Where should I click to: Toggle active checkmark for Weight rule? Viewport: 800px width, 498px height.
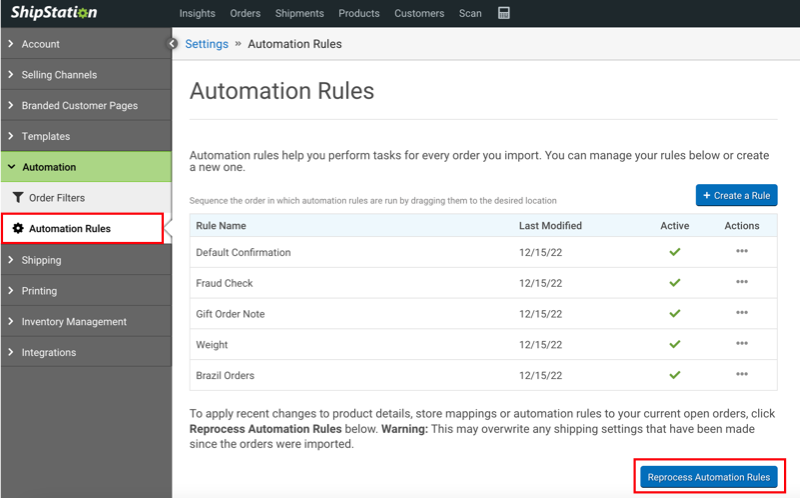(x=674, y=344)
